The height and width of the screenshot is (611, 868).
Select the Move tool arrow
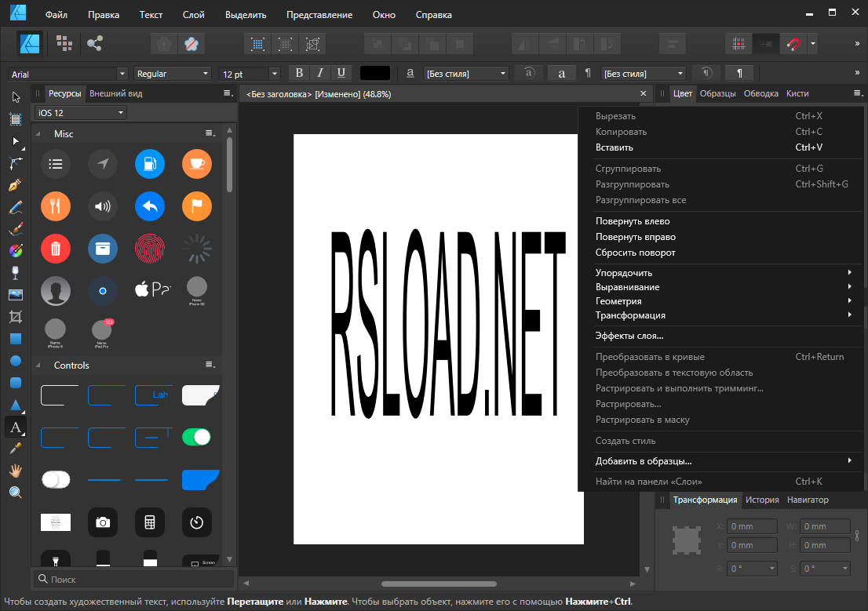tap(16, 97)
